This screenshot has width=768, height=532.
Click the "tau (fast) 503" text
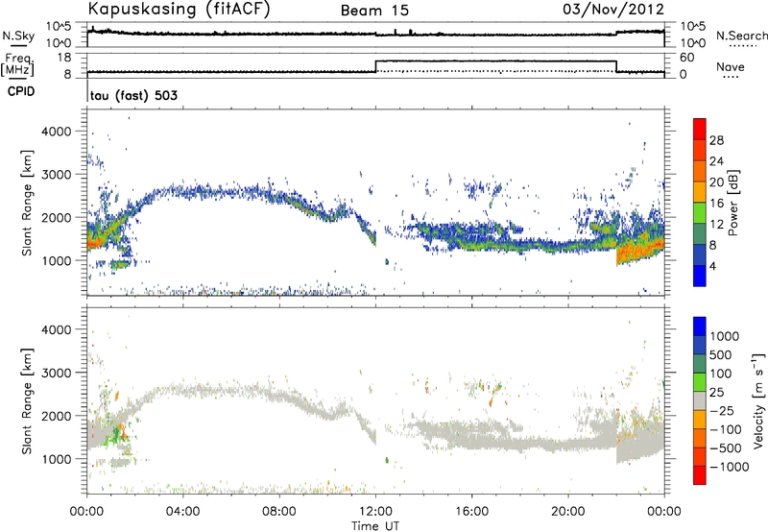(x=133, y=95)
